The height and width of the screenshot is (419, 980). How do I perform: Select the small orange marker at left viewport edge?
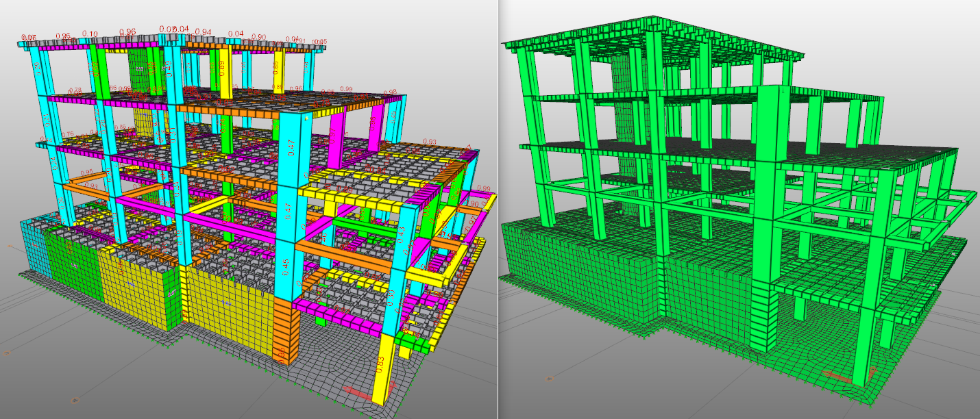click(8, 246)
